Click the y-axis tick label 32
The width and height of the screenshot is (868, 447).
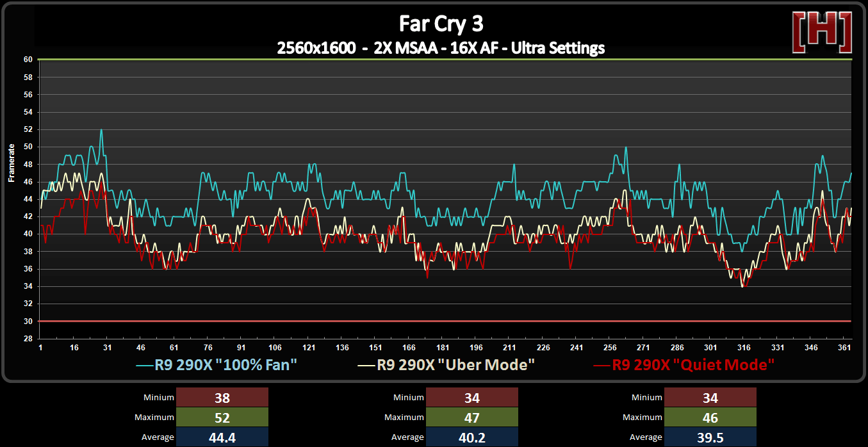click(28, 304)
